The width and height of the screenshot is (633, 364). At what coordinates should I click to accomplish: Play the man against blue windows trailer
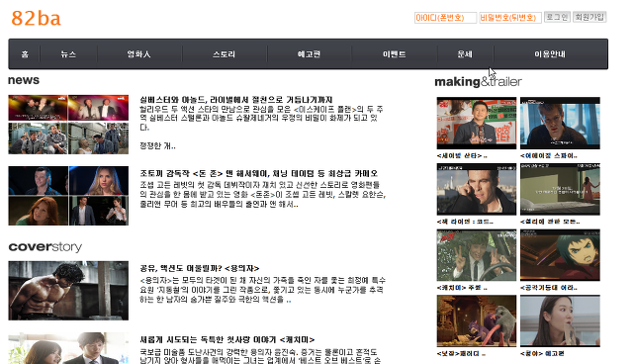coord(560,123)
